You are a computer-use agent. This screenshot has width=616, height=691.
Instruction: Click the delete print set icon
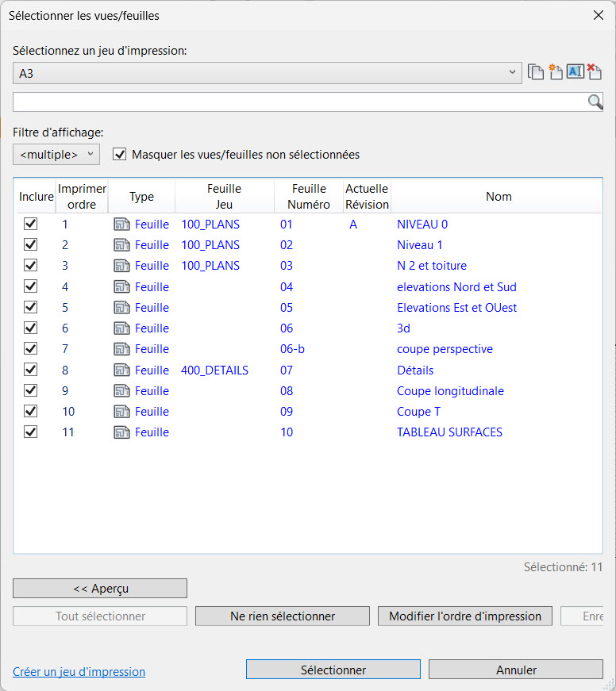(x=595, y=73)
